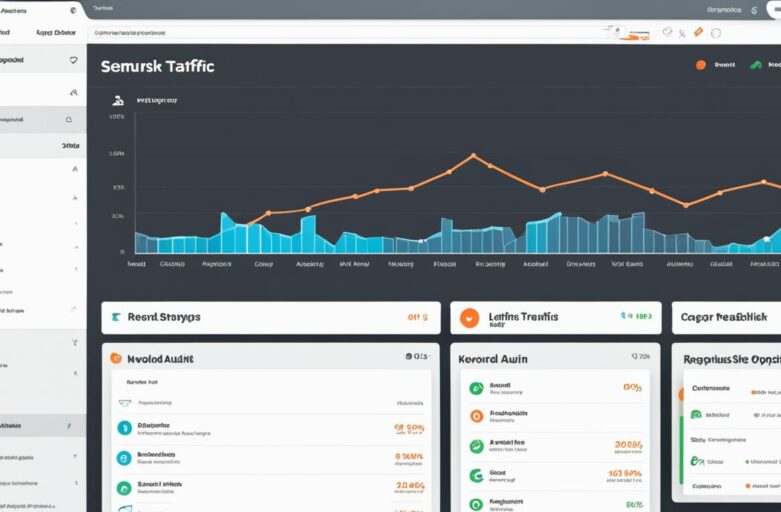The width and height of the screenshot is (781, 512).
Task: Click the orange circle legend icon in chart header
Action: click(701, 65)
